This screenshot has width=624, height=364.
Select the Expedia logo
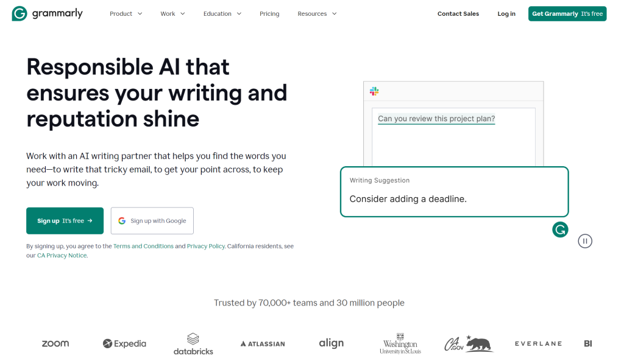[124, 343]
